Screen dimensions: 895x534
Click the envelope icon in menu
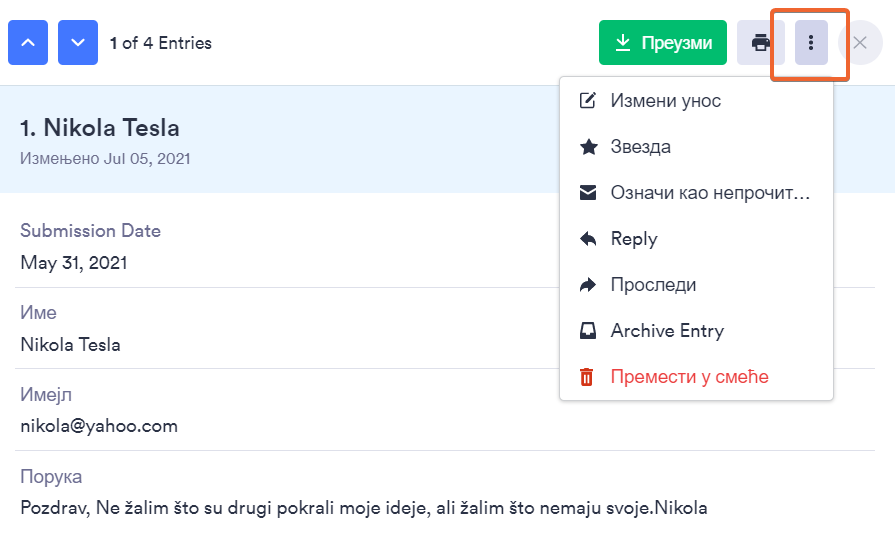pos(588,193)
